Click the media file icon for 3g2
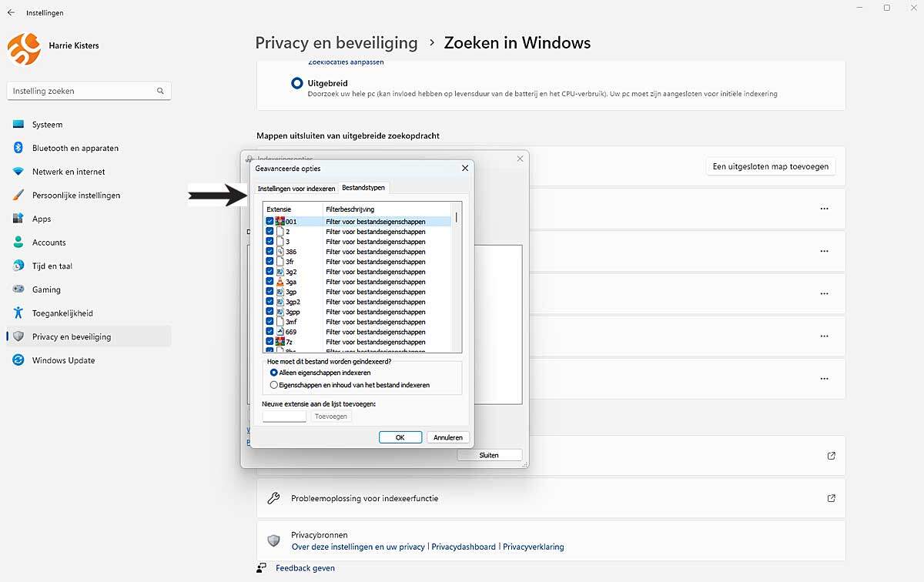Image resolution: width=924 pixels, height=582 pixels. (280, 272)
